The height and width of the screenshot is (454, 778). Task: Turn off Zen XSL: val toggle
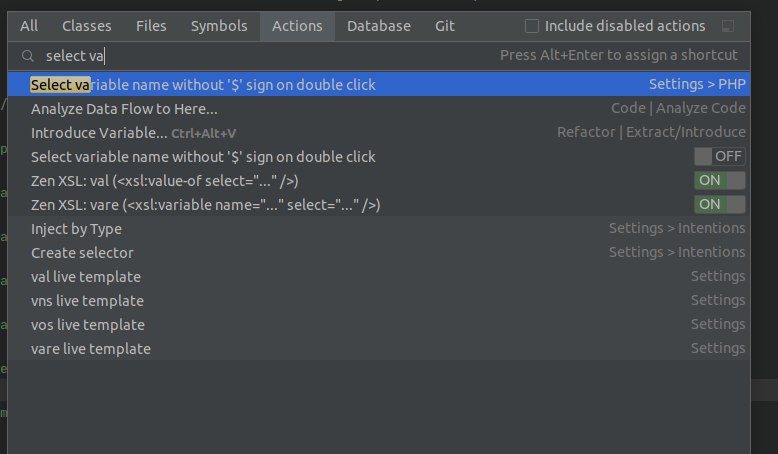[x=719, y=181]
